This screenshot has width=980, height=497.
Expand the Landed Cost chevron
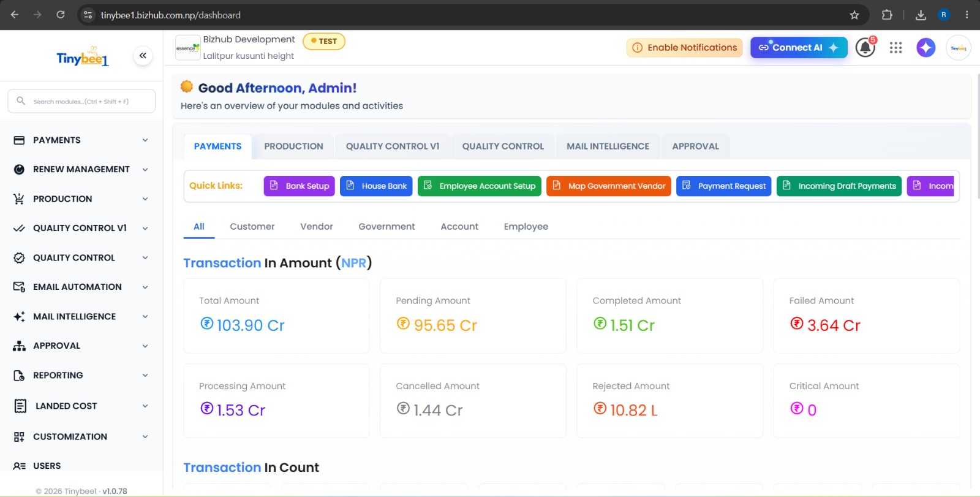(x=145, y=406)
